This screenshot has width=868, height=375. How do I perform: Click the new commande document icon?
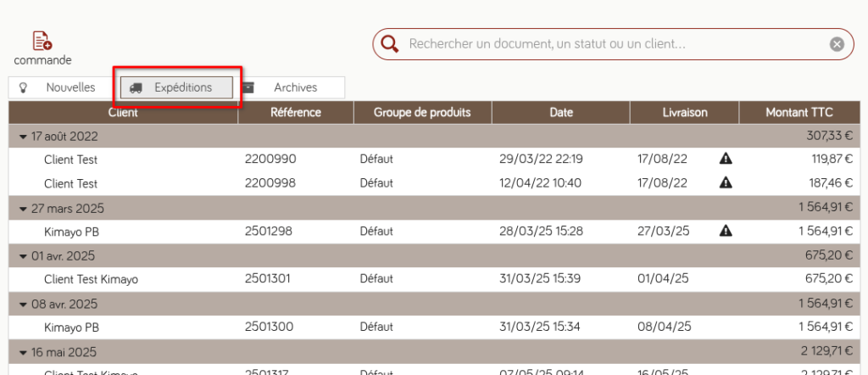(x=42, y=41)
